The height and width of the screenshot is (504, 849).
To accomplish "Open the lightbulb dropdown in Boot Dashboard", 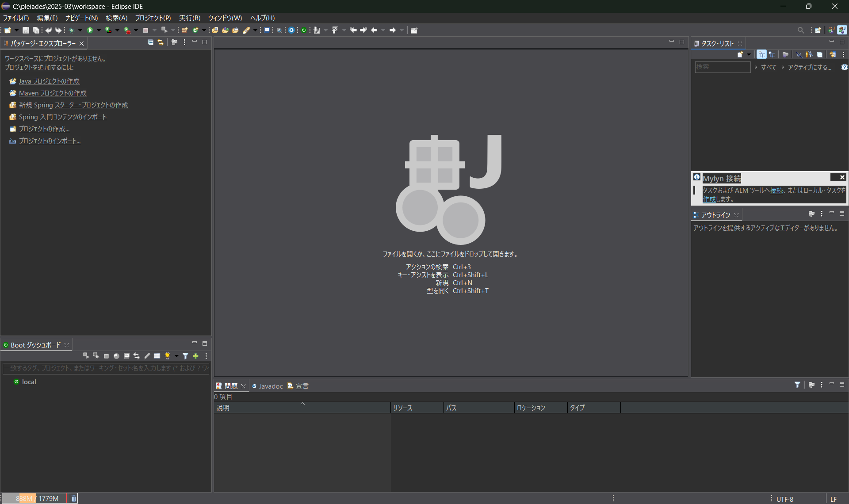I will tap(176, 356).
